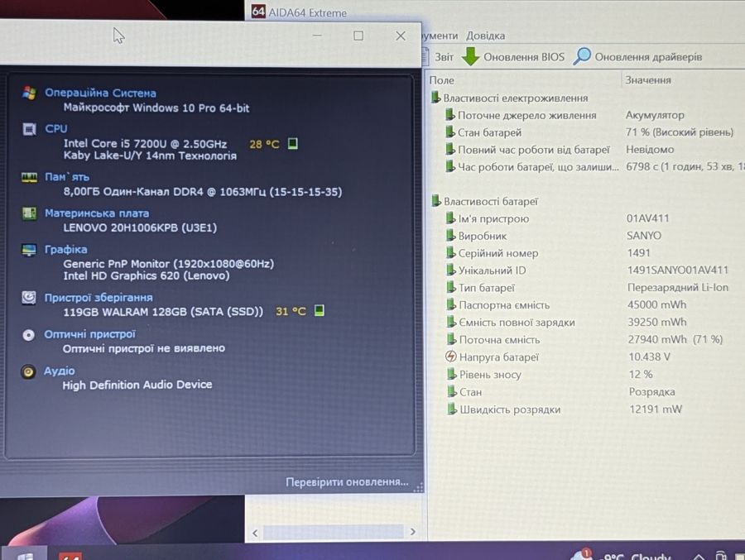Viewport: 745px width, 560px height.
Task: Click CPU temperature indicator next to 28 °C
Action: tap(293, 143)
